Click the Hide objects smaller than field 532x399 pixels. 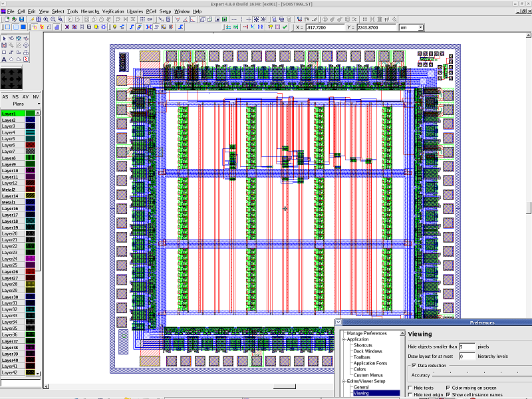(x=467, y=346)
